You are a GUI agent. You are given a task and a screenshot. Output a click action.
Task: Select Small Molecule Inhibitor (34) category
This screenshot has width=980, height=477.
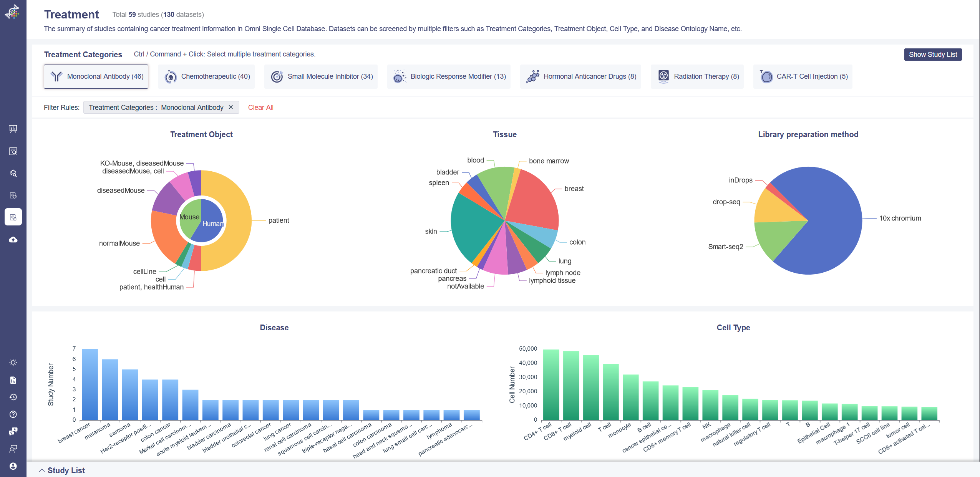tap(321, 76)
